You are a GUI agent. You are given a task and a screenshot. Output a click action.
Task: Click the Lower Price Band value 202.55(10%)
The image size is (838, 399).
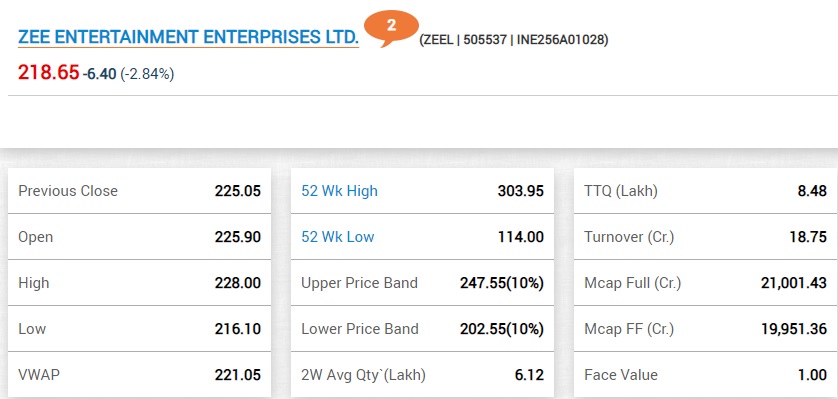click(502, 329)
